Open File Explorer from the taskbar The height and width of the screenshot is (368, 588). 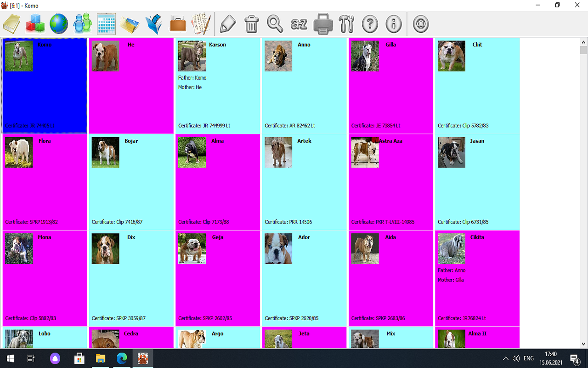[101, 358]
